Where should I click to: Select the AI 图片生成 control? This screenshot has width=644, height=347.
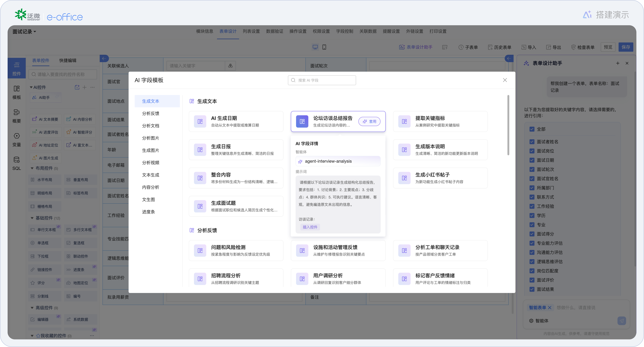(x=45, y=158)
